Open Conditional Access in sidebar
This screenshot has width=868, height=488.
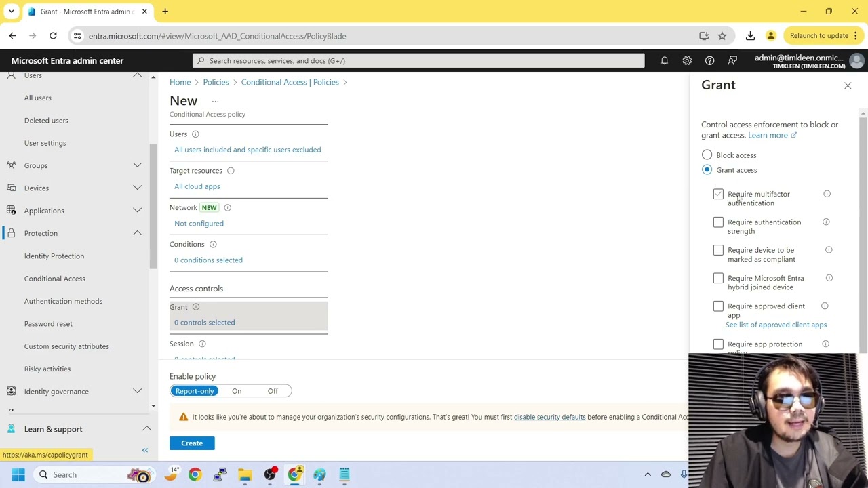click(55, 279)
